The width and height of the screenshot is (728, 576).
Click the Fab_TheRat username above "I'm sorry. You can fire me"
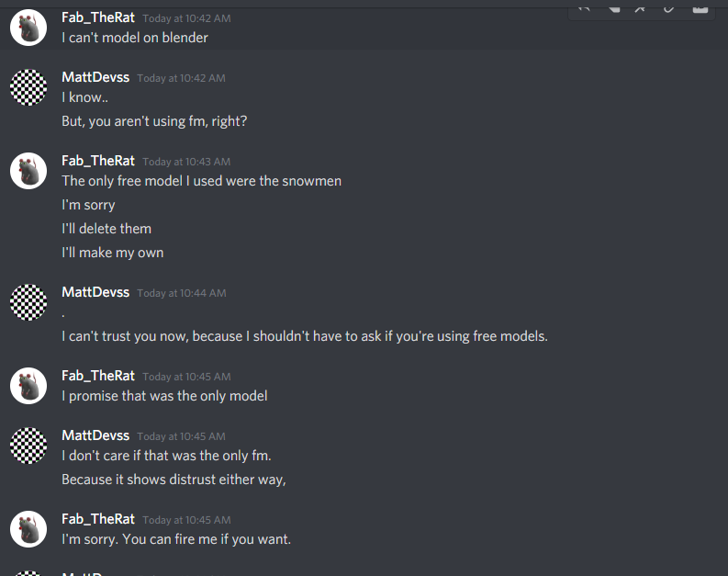98,519
